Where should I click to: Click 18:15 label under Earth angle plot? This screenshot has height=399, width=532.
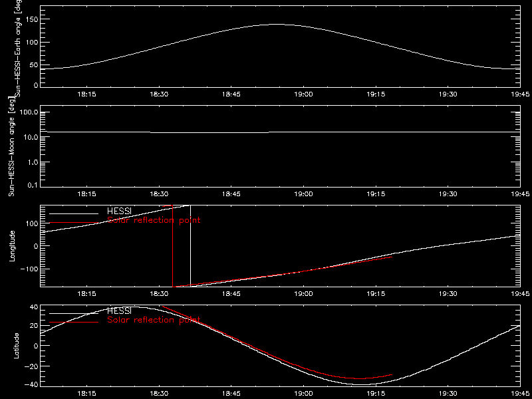click(x=86, y=94)
